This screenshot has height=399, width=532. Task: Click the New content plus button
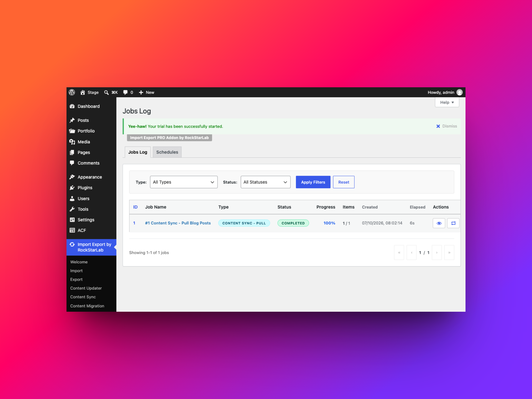146,92
